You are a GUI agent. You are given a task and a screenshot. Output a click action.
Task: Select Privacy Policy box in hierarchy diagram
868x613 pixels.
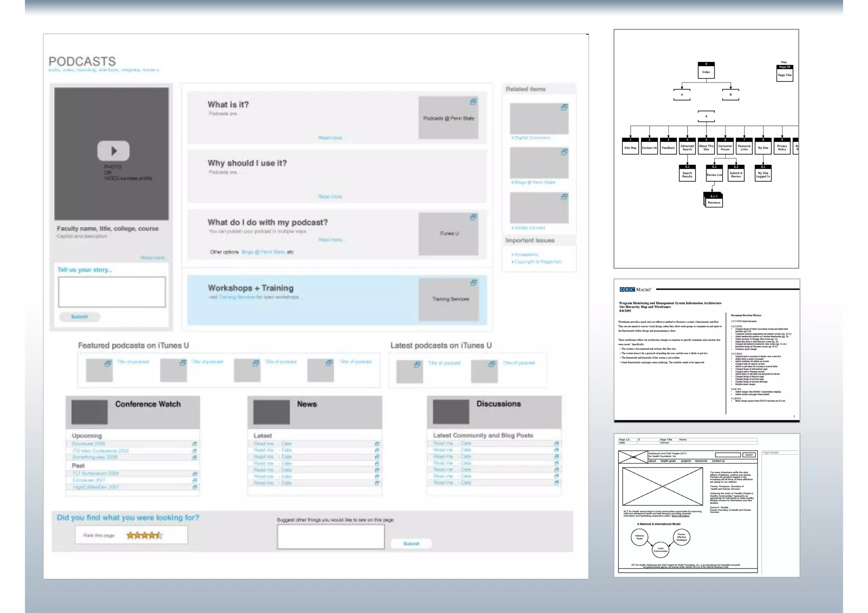[x=782, y=146]
